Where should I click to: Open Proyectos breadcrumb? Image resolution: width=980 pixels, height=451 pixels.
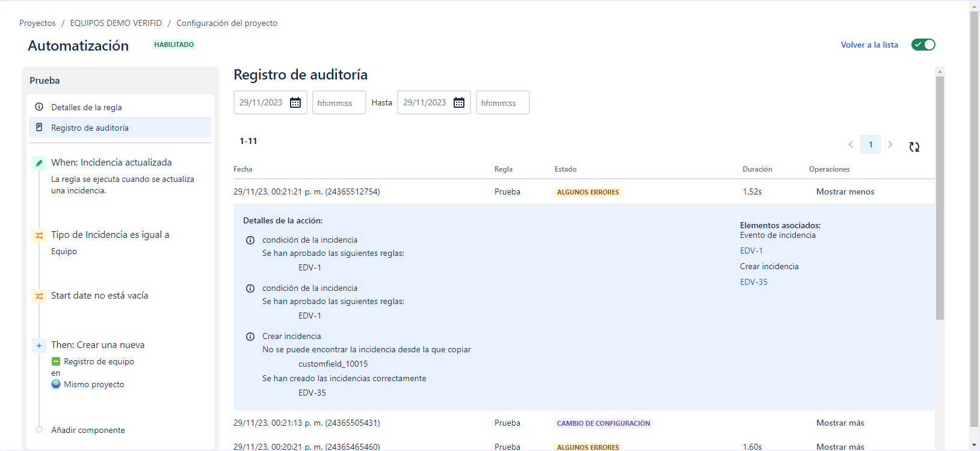(x=37, y=23)
